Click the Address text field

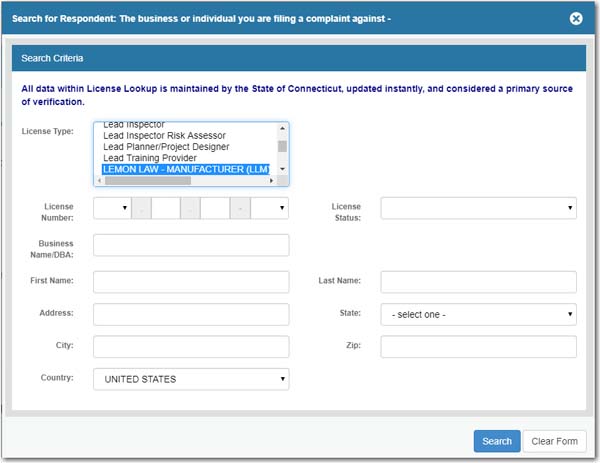191,314
